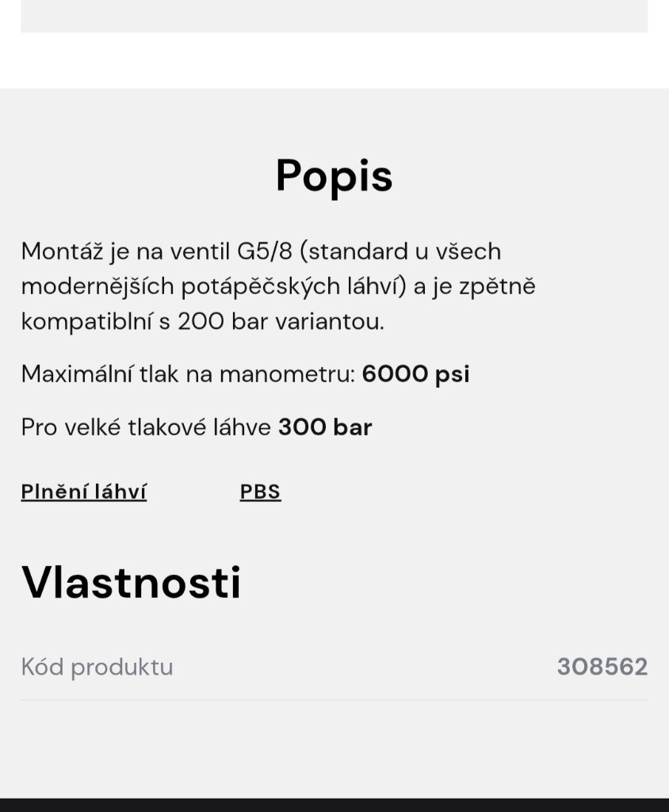Open the Plnění láhví link
This screenshot has width=669, height=812.
[x=83, y=492]
